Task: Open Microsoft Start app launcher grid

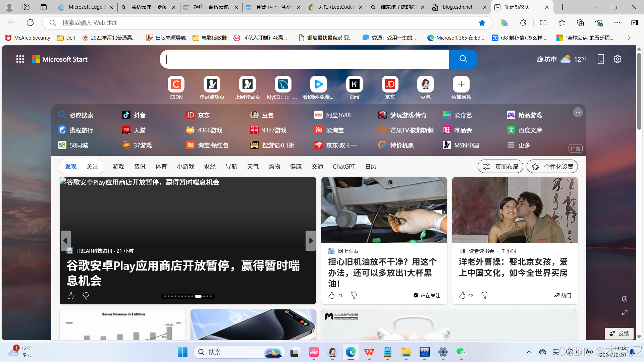Action: point(20,59)
